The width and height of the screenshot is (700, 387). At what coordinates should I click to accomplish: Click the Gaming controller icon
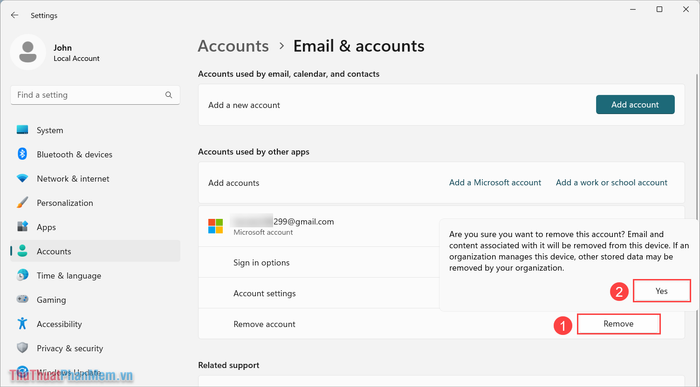click(x=22, y=299)
